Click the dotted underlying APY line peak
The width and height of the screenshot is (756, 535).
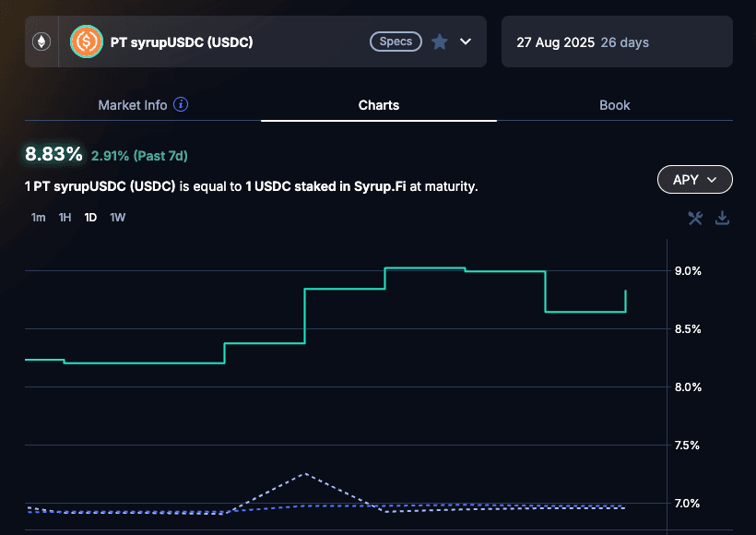pos(305,474)
